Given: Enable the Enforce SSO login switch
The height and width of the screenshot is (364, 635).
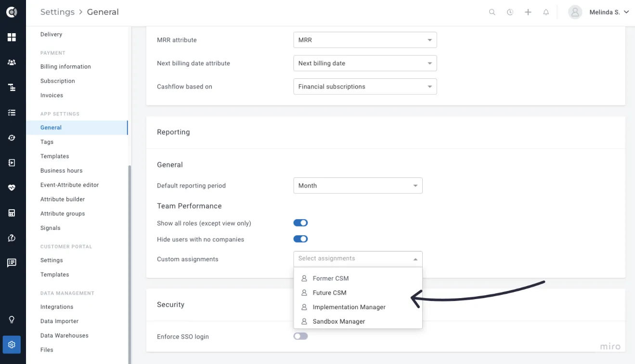Looking at the screenshot, I should [x=300, y=336].
